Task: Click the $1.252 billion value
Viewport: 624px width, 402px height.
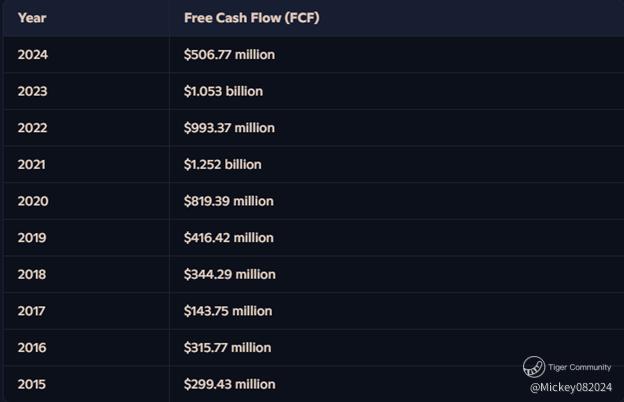Action: coord(222,164)
